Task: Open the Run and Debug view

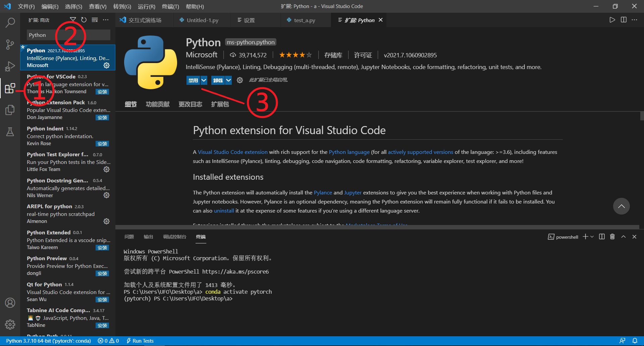Action: point(10,66)
